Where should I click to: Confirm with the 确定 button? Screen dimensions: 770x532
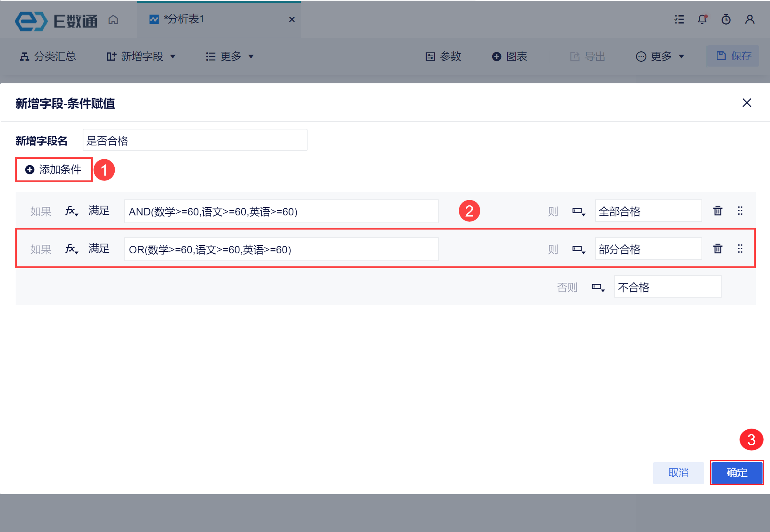(x=736, y=472)
